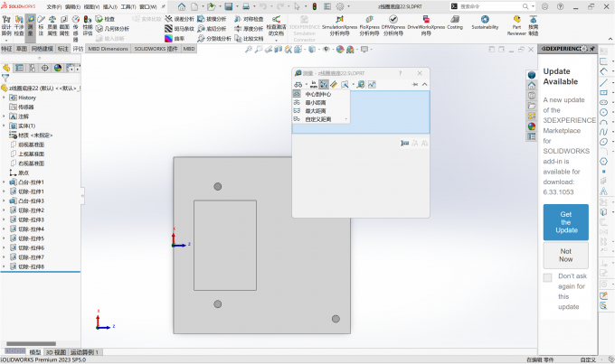The image size is (615, 364).
Task: Open 拔模分析 draft analysis
Action: [212, 19]
